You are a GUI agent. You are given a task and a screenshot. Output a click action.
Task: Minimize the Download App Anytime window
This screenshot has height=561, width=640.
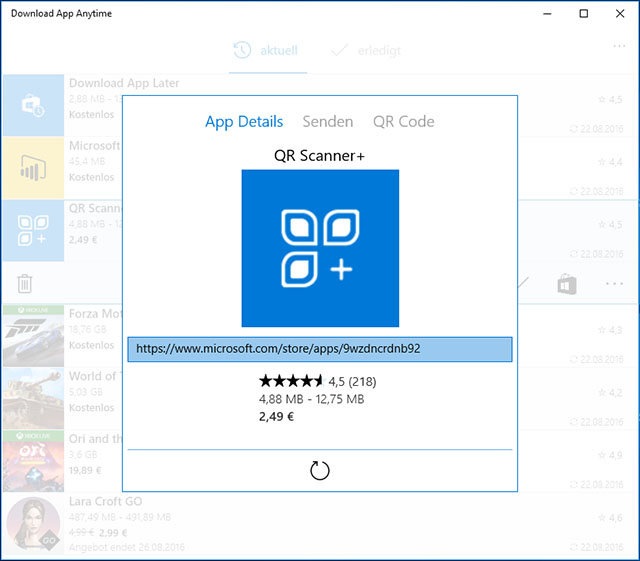pyautogui.click(x=547, y=13)
